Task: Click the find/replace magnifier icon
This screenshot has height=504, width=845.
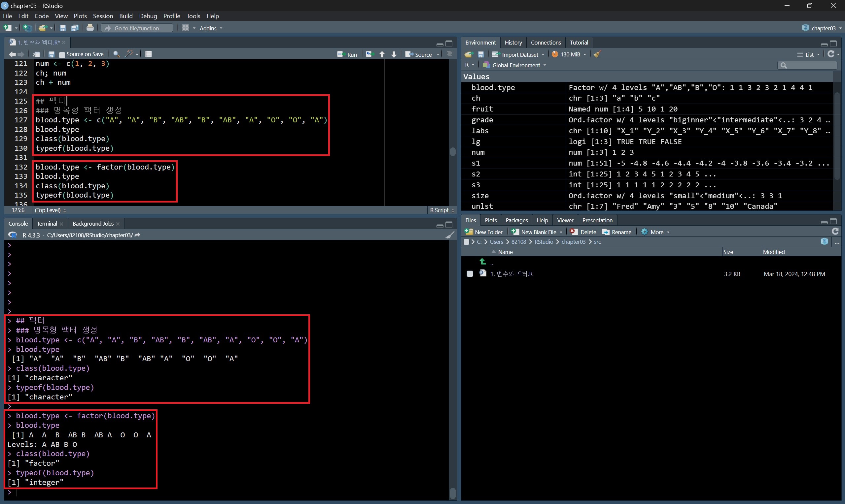Action: click(x=116, y=54)
